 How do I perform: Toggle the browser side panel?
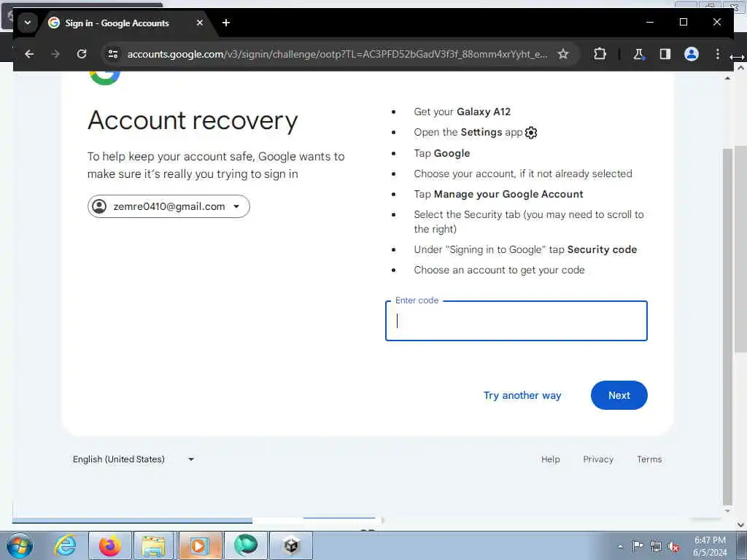(665, 54)
